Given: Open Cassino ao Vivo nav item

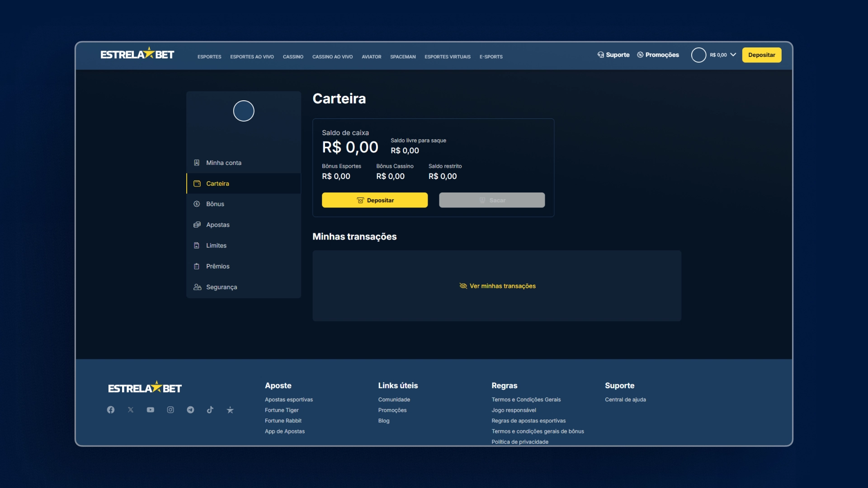Looking at the screenshot, I should coord(332,57).
